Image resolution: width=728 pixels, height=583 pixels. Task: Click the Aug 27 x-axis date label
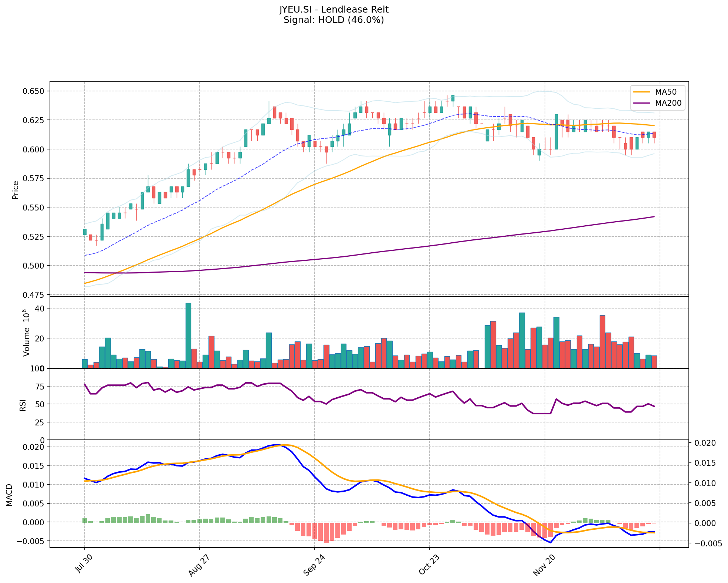[198, 566]
